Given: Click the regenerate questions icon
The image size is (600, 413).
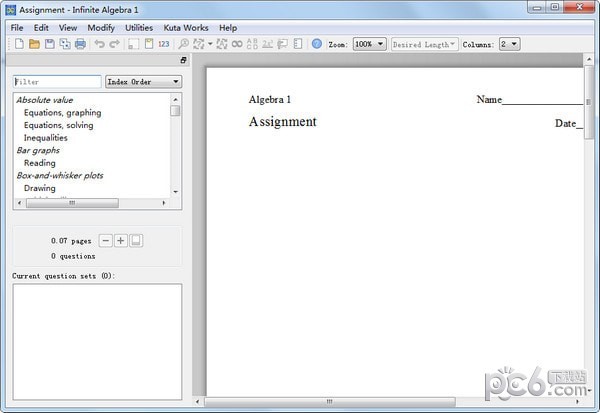Looking at the screenshot, I should (x=199, y=44).
